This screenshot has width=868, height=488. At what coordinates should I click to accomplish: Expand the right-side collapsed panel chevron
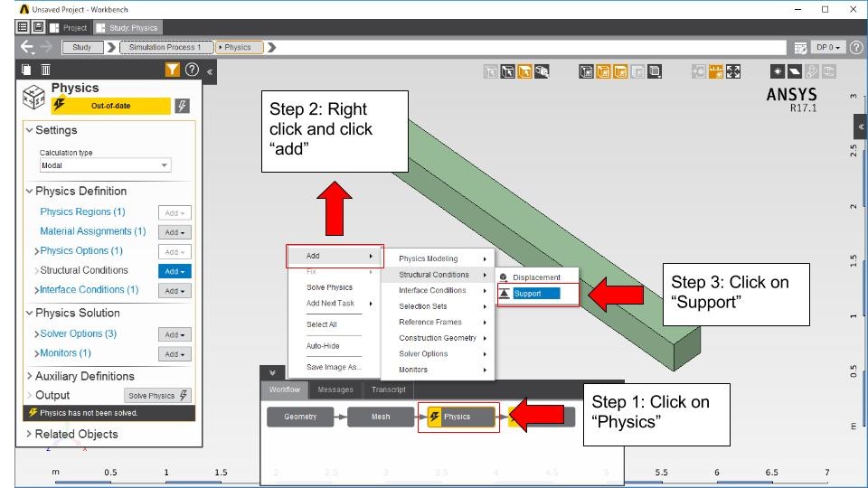(x=861, y=127)
